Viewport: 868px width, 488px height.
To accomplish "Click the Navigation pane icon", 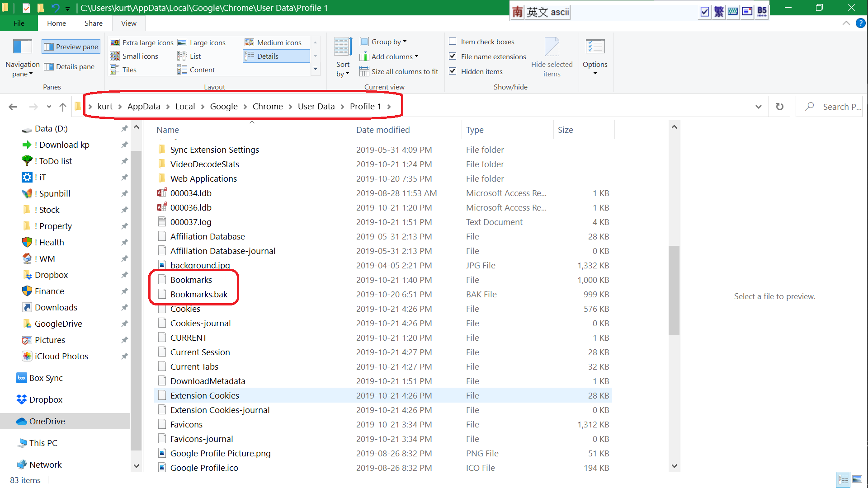I will (22, 47).
